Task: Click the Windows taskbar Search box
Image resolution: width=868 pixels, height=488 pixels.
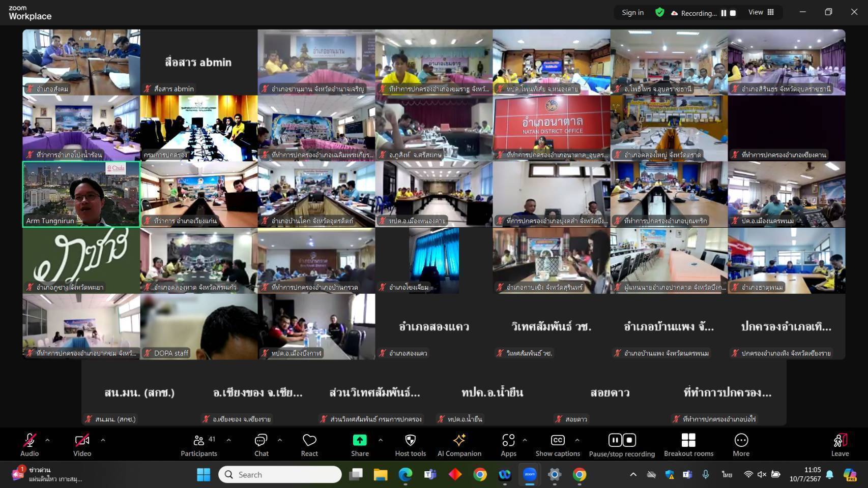Action: tap(280, 474)
